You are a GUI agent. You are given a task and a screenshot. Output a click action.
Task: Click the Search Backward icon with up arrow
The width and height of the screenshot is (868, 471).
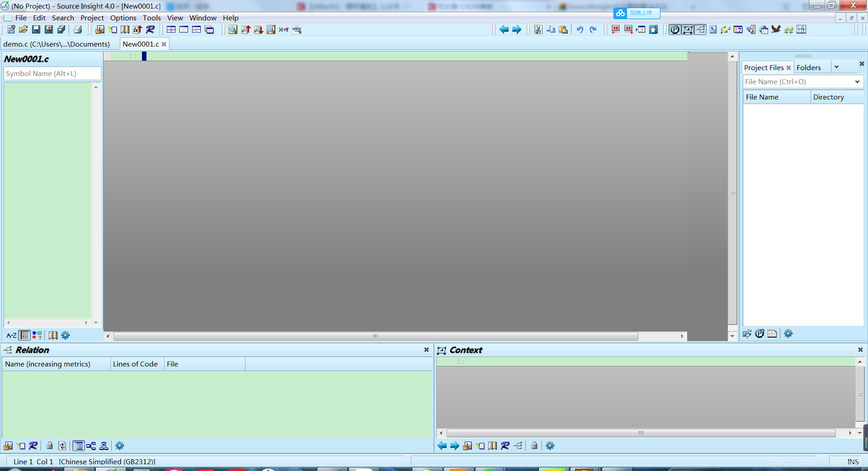[x=245, y=29]
